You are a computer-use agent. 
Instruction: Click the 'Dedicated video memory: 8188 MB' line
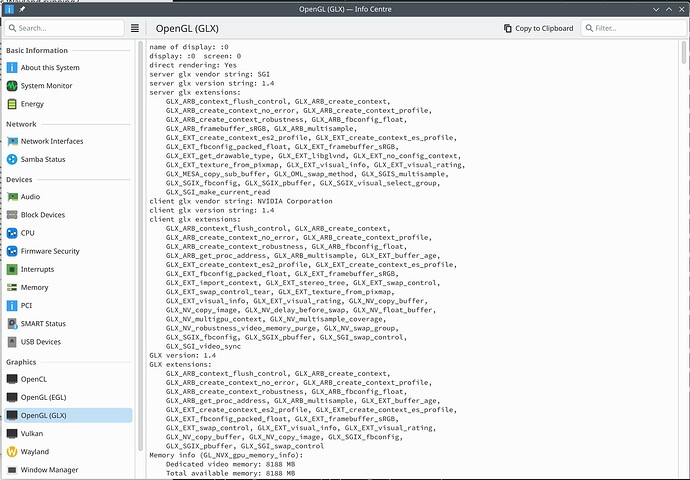231,464
